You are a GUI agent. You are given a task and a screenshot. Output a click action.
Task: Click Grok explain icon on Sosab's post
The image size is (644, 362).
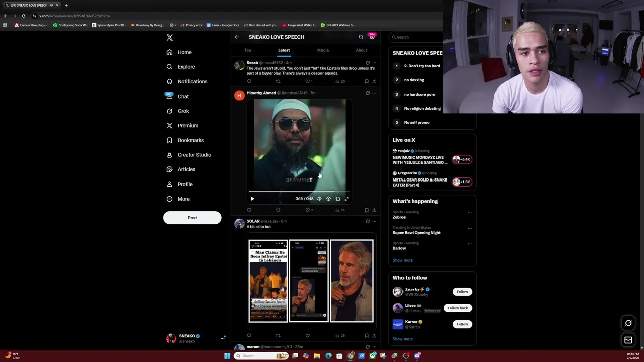coord(367,63)
